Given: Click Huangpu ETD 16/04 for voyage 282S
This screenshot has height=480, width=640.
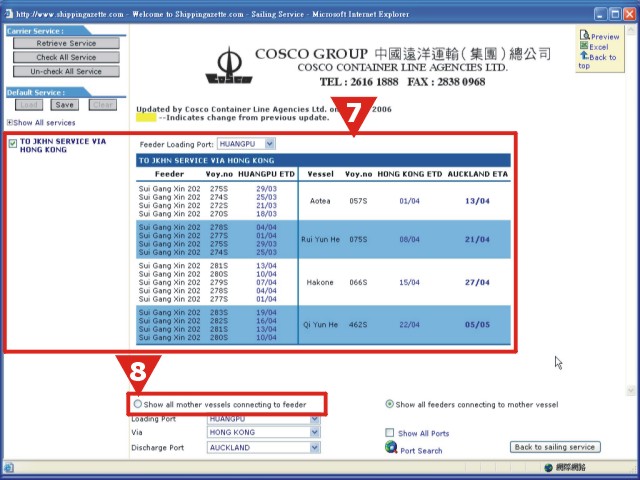Looking at the screenshot, I should (x=267, y=321).
